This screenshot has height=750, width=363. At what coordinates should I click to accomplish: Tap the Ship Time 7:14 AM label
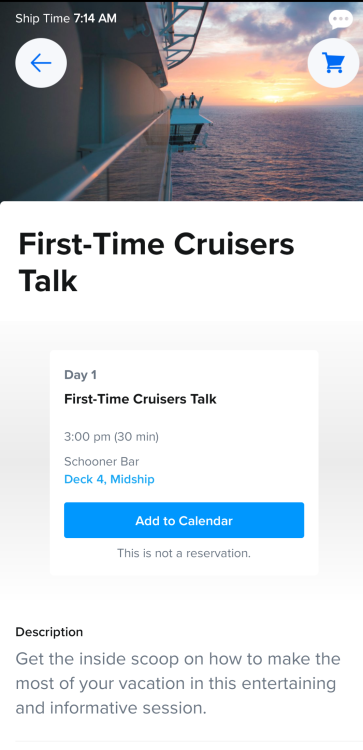tap(66, 19)
